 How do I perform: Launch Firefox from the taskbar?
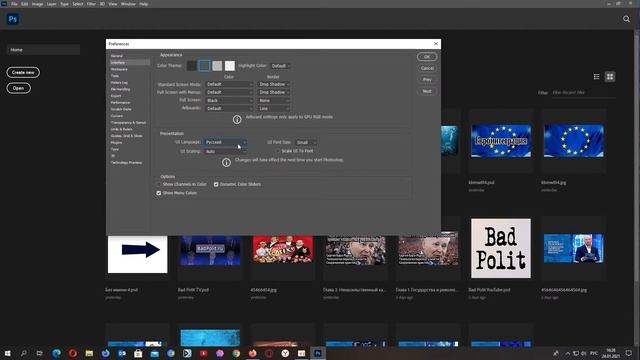pyautogui.click(x=252, y=353)
